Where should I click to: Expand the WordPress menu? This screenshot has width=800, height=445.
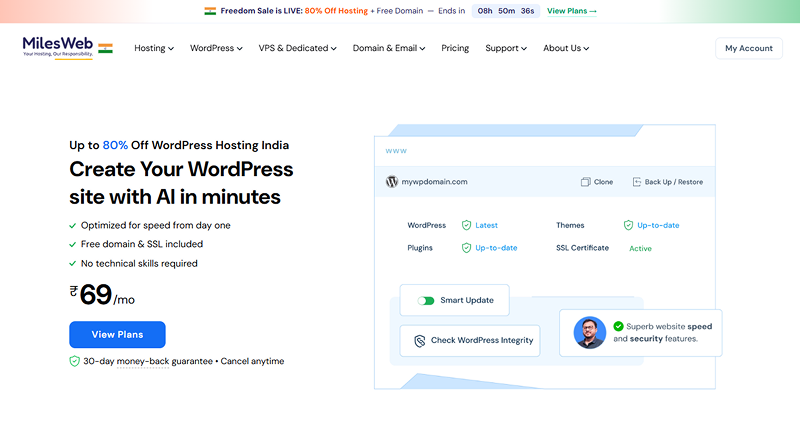click(x=216, y=48)
